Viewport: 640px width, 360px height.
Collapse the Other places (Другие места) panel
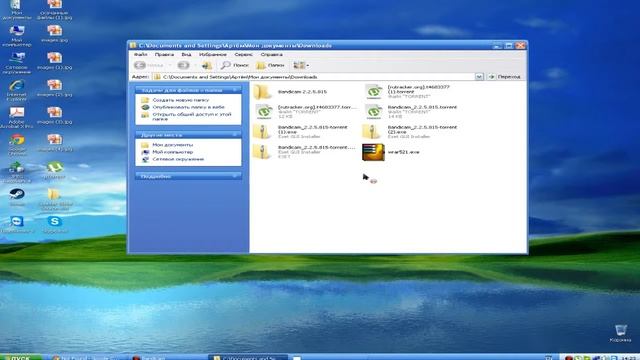235,134
